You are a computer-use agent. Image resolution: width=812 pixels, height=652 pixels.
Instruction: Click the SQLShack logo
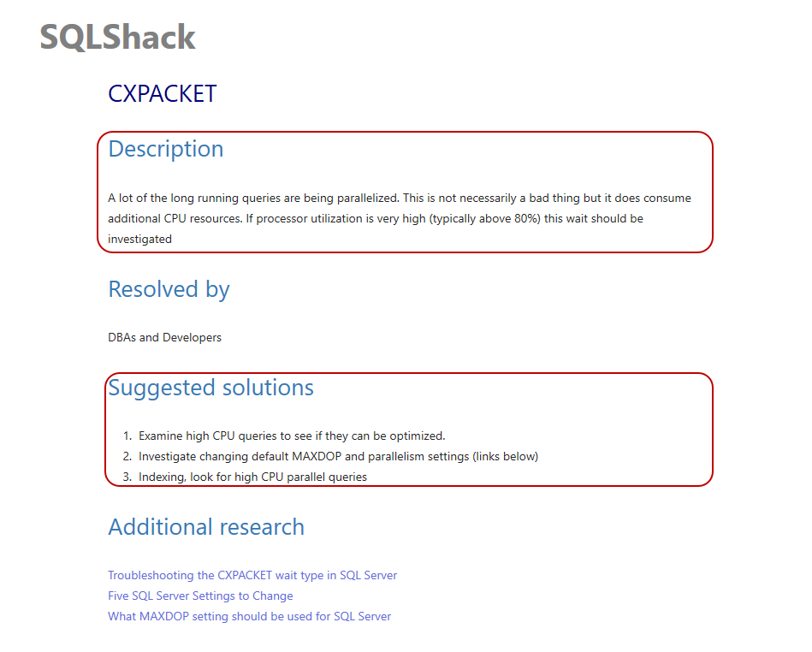118,37
